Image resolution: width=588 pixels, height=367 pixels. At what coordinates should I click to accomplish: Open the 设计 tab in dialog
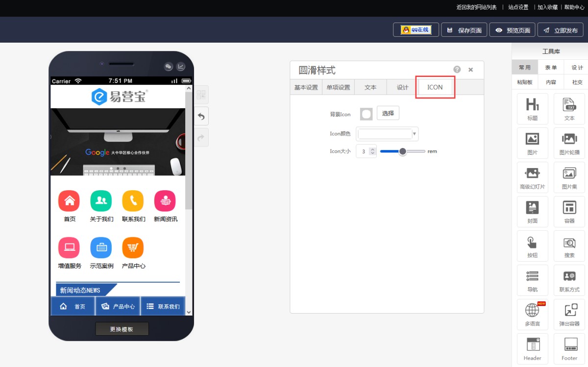click(x=403, y=87)
